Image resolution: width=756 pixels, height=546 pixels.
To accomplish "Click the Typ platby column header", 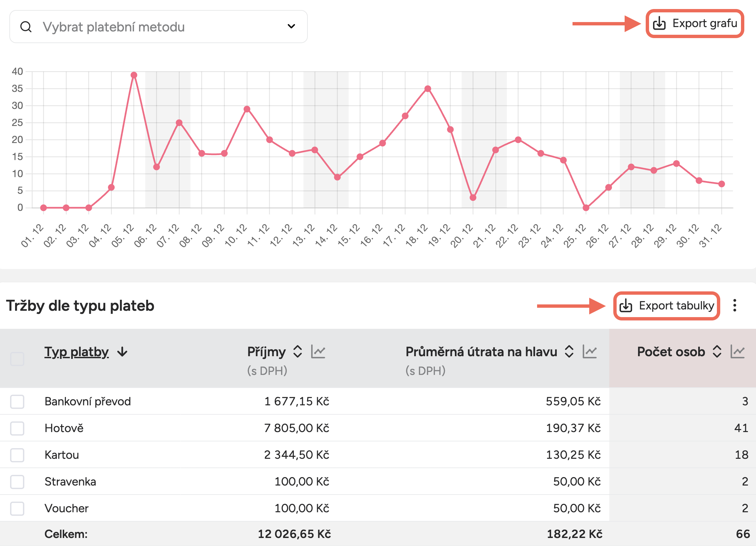I will pos(77,352).
